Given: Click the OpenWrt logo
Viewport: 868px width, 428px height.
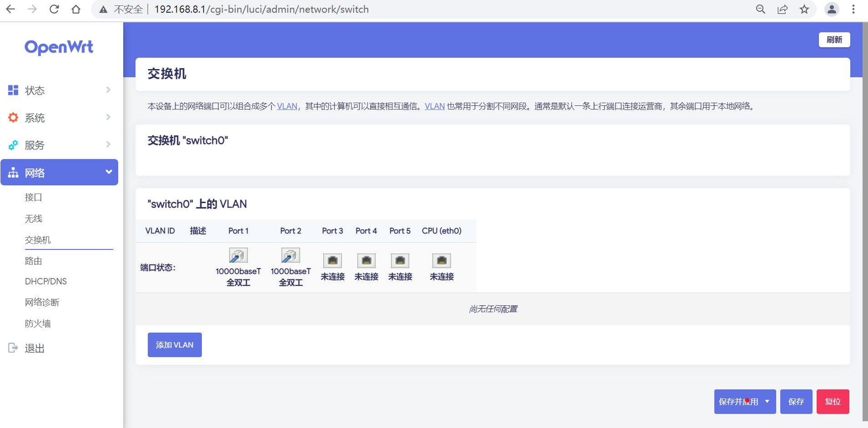Looking at the screenshot, I should click(59, 47).
